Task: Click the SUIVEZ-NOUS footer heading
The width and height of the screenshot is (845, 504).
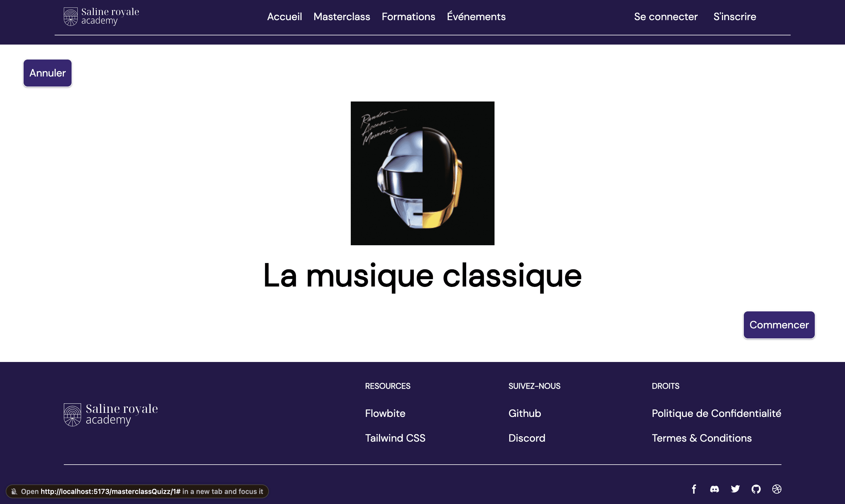Action: pos(534,386)
